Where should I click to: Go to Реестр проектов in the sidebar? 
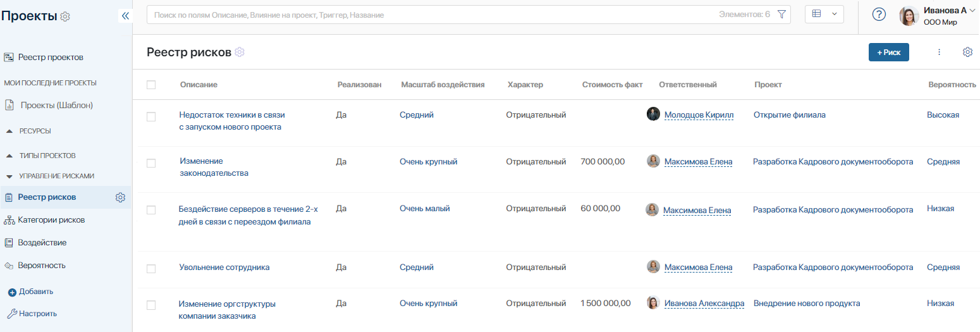[x=51, y=58]
